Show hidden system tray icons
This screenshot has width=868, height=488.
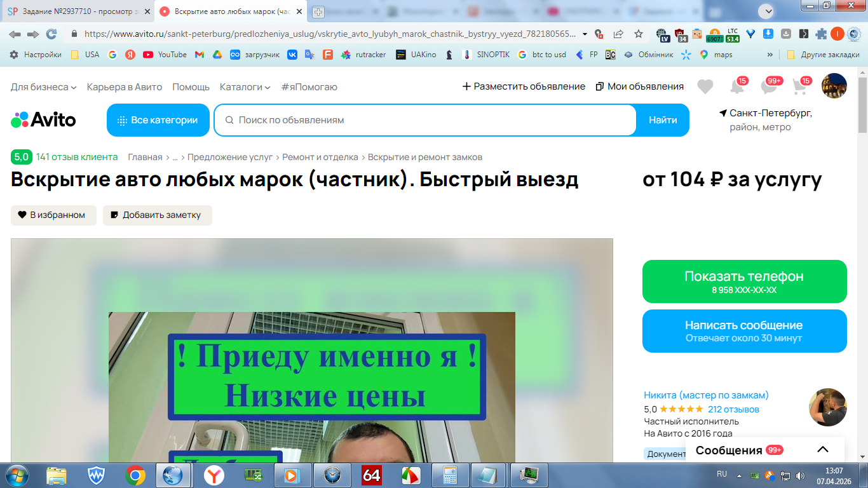[x=738, y=475]
